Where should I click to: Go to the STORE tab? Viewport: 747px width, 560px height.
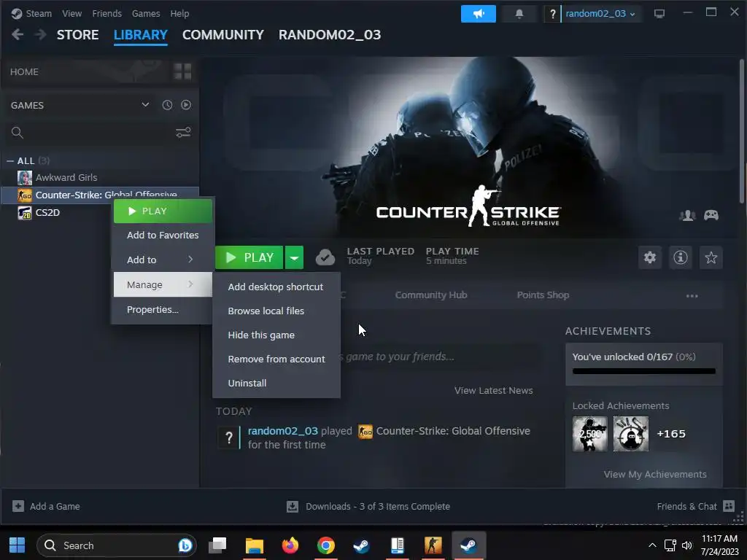77,35
